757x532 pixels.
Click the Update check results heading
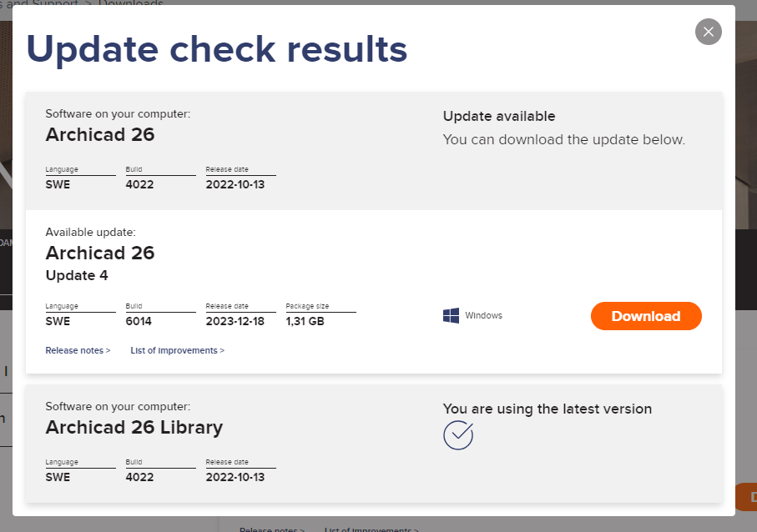click(217, 49)
